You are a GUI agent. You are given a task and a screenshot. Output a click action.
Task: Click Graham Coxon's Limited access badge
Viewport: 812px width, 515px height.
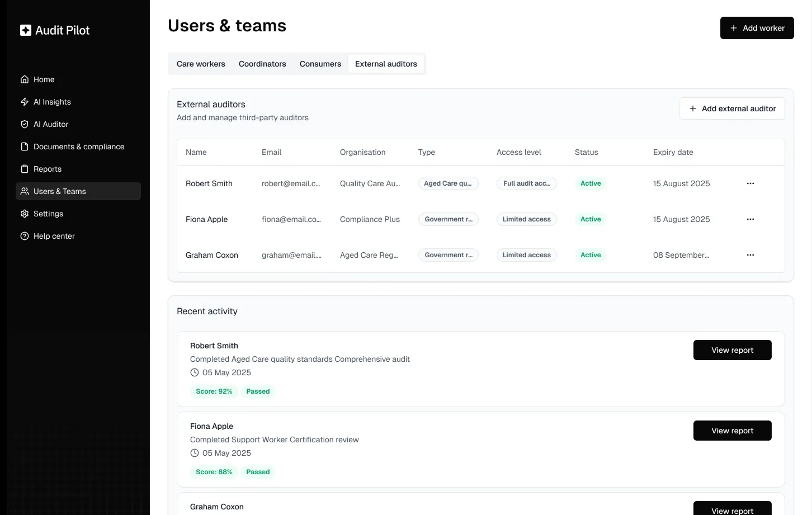pyautogui.click(x=527, y=255)
